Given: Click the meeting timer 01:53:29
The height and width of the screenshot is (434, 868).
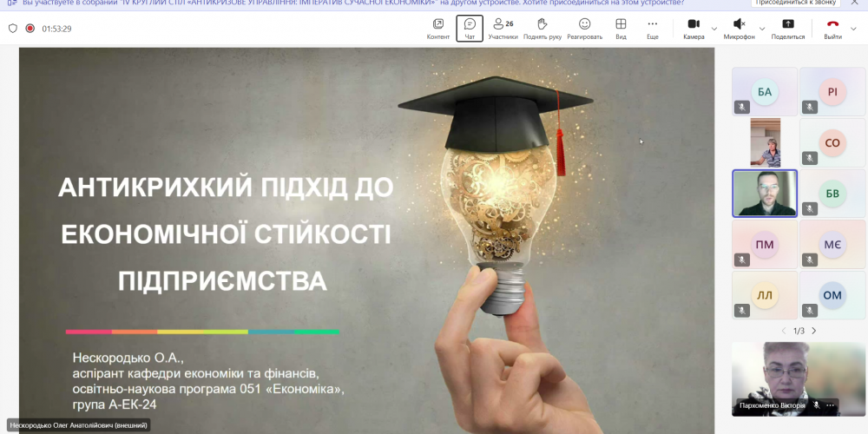Looking at the screenshot, I should 56,29.
